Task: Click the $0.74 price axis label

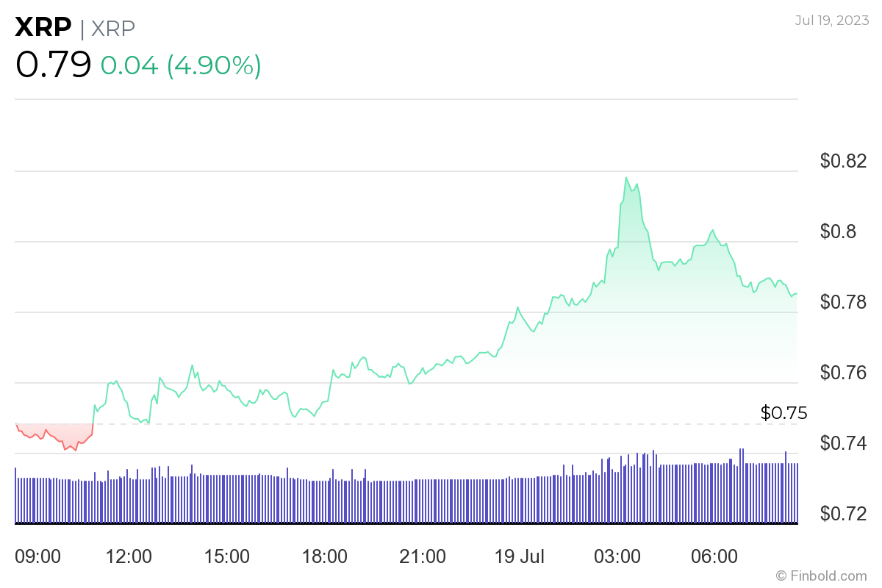Action: pos(845,443)
